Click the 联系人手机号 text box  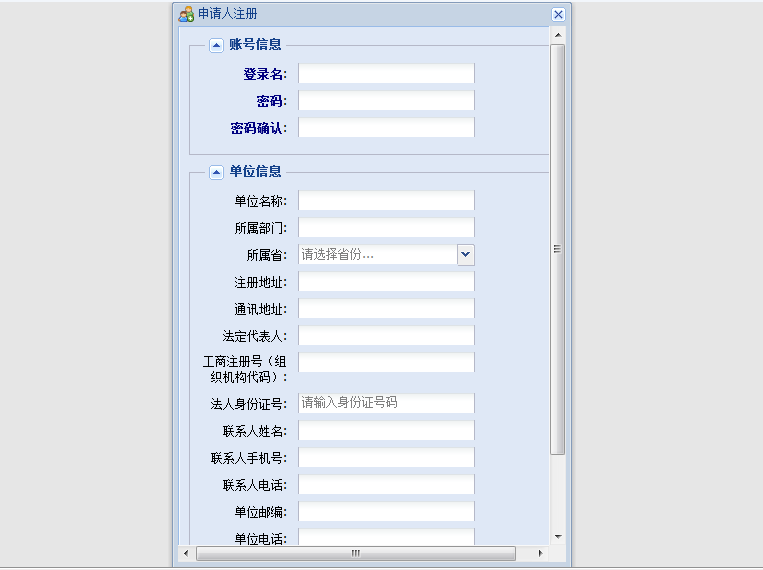(x=386, y=458)
